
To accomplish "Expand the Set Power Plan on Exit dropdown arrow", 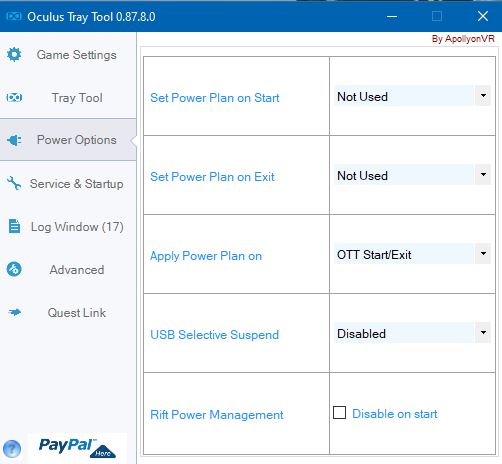I will (x=483, y=175).
